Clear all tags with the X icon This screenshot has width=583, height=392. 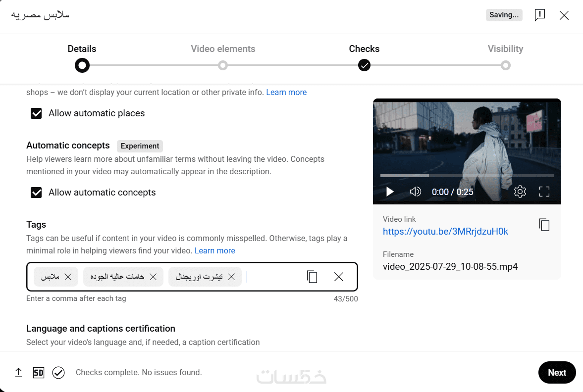[338, 277]
